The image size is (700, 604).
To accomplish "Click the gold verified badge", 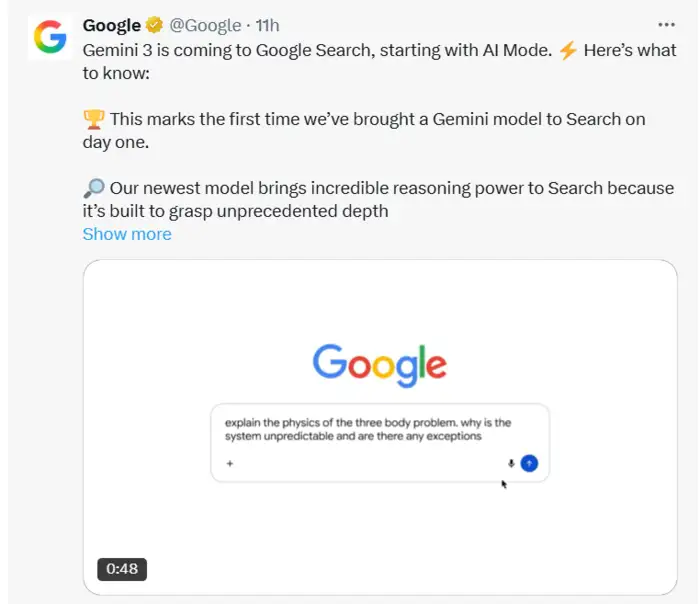I will (x=154, y=25).
